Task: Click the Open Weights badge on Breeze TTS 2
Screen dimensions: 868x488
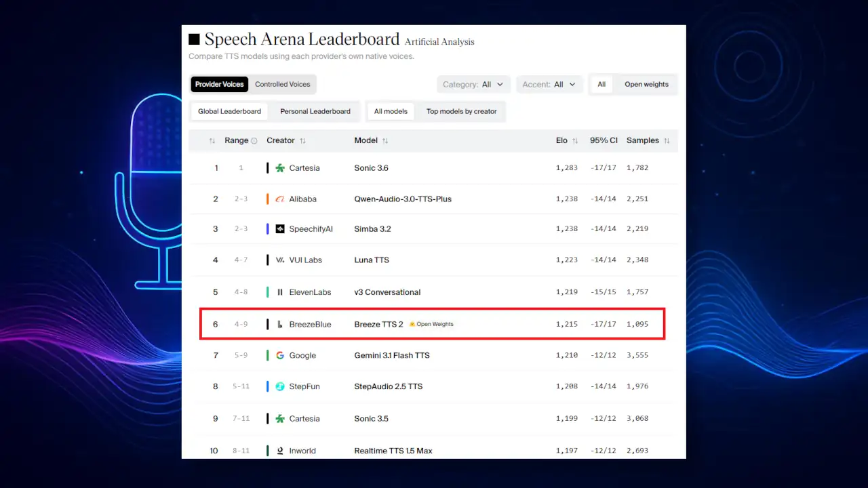Action: point(431,324)
